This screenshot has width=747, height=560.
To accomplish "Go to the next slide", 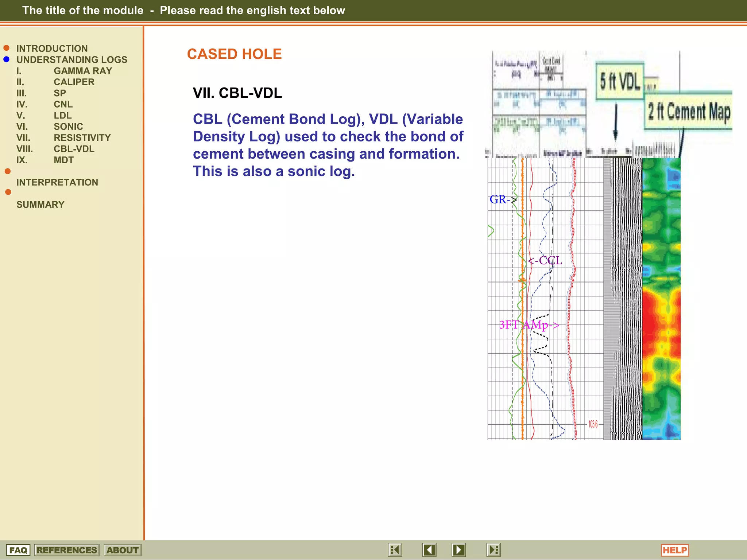I will pyautogui.click(x=458, y=550).
